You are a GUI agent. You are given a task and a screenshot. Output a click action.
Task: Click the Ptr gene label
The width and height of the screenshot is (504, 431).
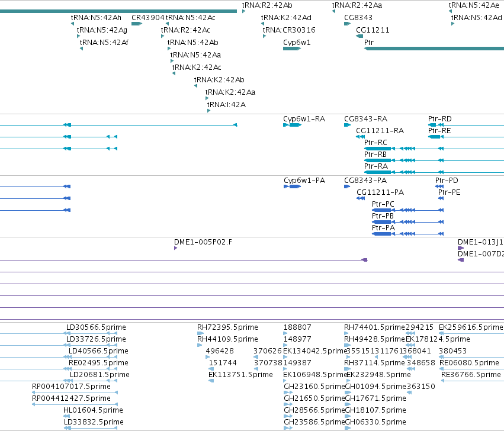coord(369,43)
